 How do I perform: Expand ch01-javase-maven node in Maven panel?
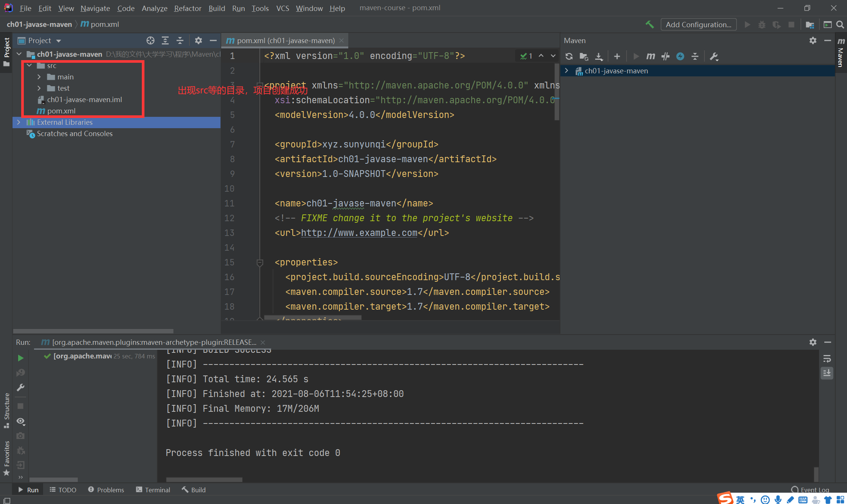[566, 71]
